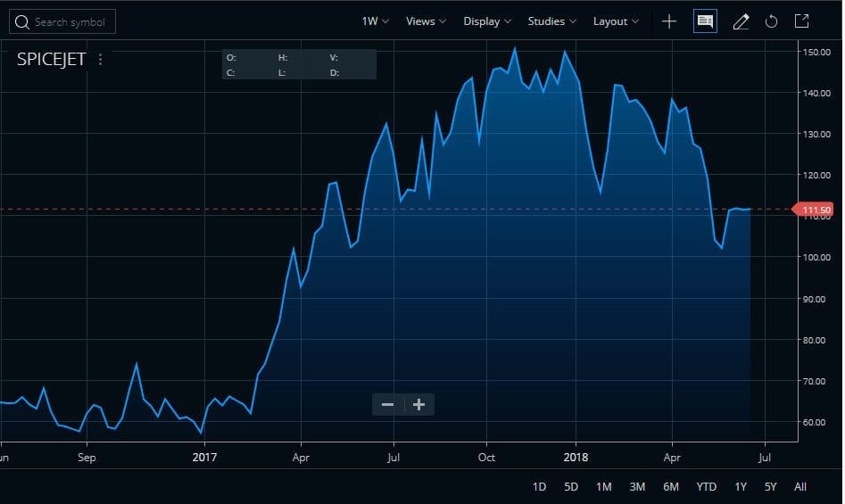Click the crosshair plus icon in toolbar

(x=669, y=21)
